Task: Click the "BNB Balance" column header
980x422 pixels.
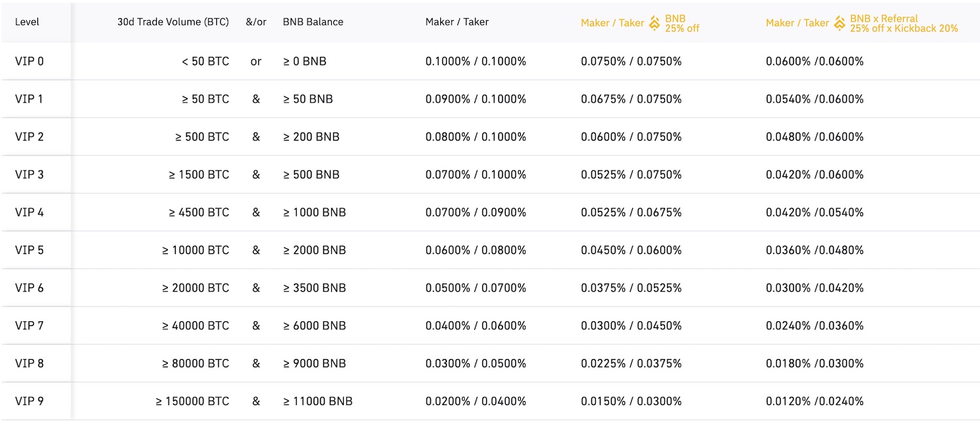Action: [313, 22]
